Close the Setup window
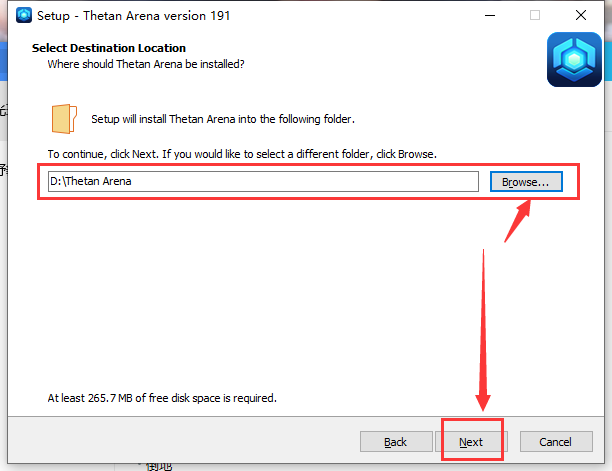The image size is (612, 471). click(581, 15)
